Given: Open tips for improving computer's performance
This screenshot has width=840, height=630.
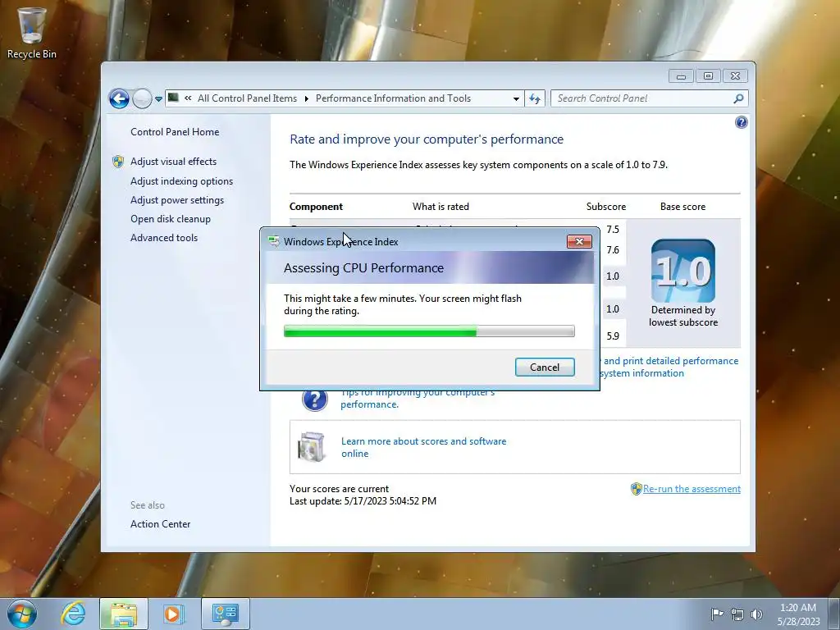Looking at the screenshot, I should (418, 399).
